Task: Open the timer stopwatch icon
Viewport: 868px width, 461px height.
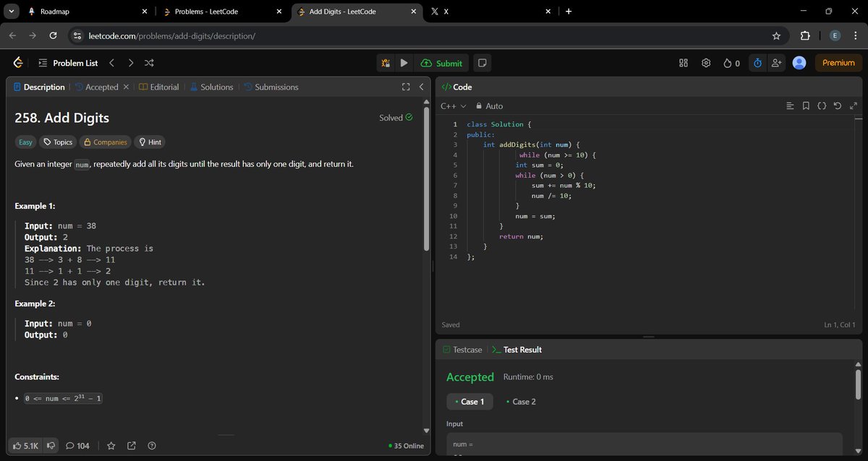Action: [757, 63]
